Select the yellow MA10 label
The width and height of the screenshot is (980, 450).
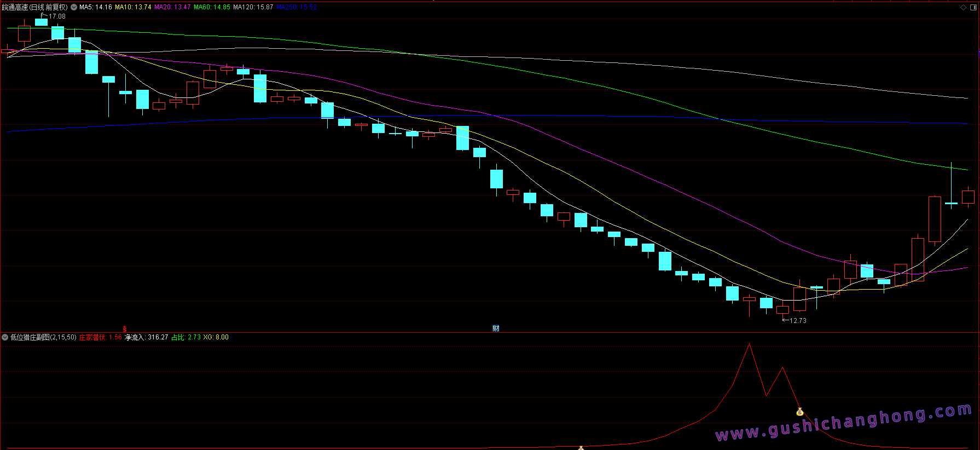click(133, 7)
